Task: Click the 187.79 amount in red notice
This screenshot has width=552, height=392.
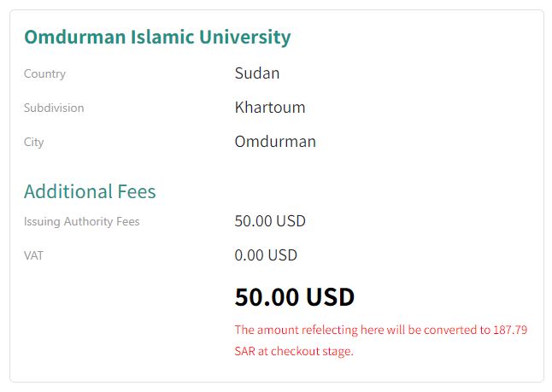Action: (x=510, y=330)
